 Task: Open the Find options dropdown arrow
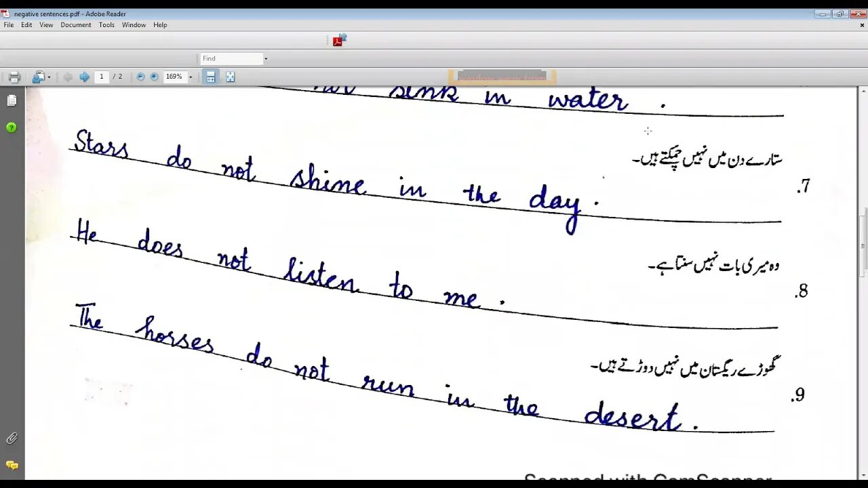[266, 59]
